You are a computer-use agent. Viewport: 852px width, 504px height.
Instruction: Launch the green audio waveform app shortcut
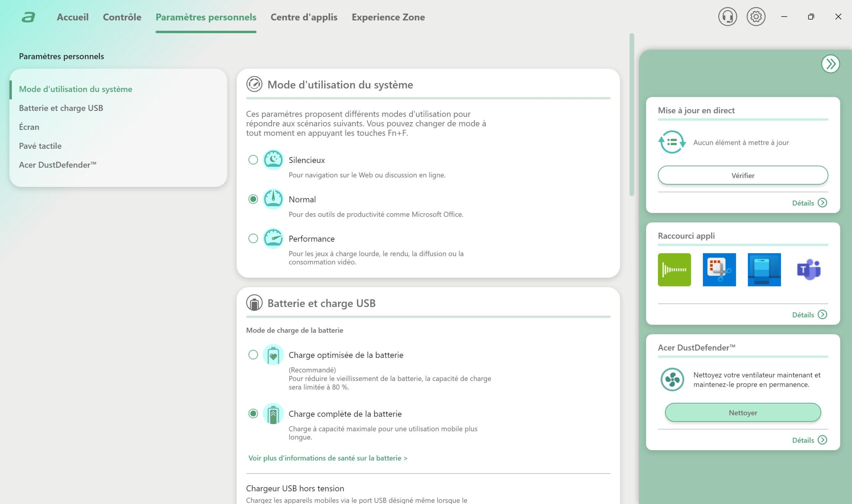(x=674, y=270)
